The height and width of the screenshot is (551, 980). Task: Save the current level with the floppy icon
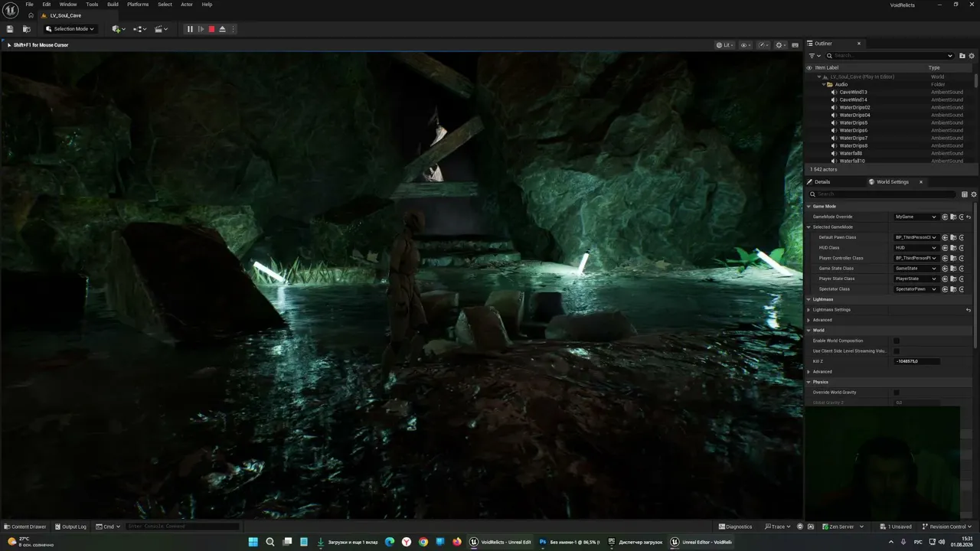pyautogui.click(x=10, y=29)
